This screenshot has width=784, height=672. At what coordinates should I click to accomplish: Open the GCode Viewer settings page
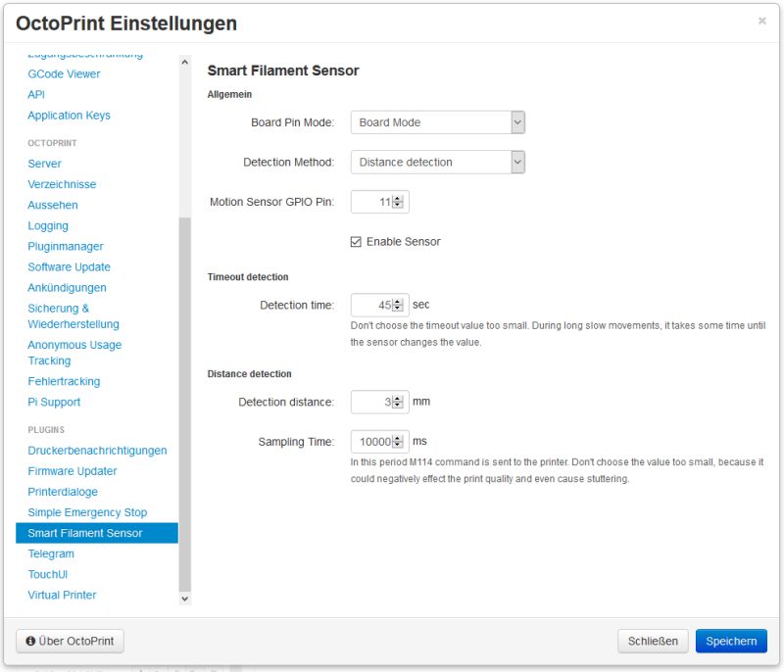tap(65, 73)
